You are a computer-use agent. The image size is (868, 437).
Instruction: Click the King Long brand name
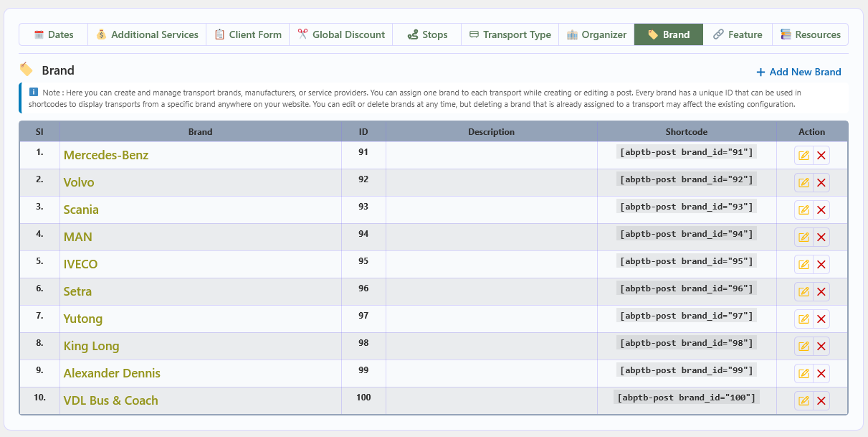(92, 346)
